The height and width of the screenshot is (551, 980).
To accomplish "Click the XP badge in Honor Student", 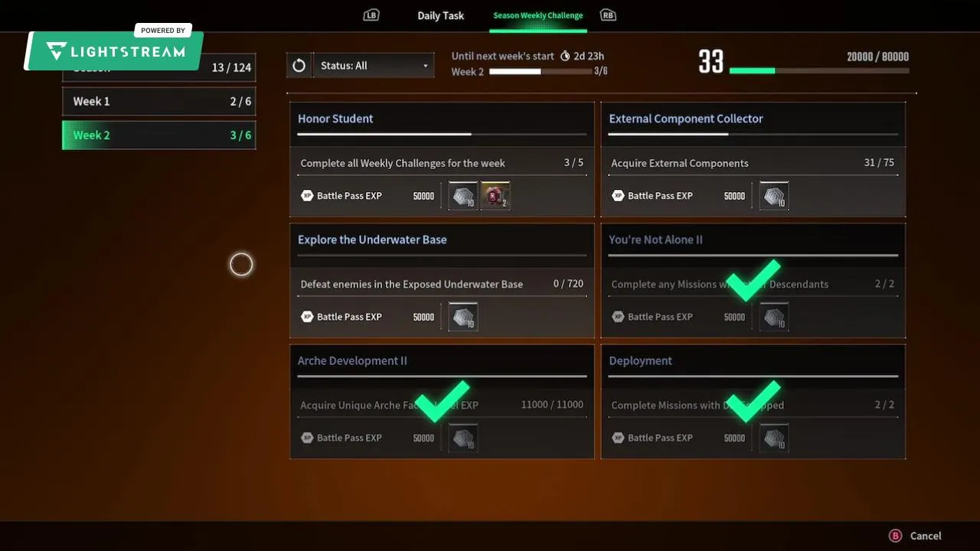I will tap(307, 196).
